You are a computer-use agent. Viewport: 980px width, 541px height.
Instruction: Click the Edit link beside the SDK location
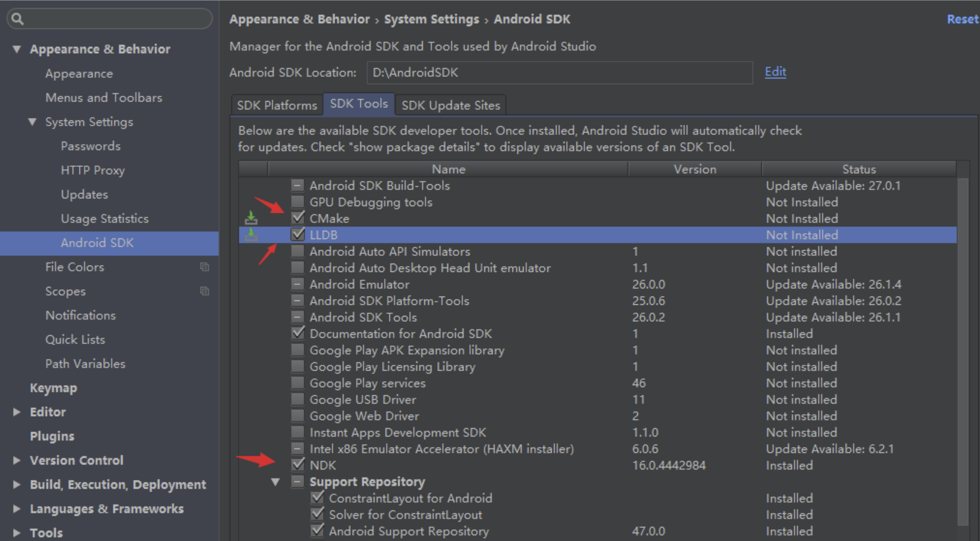[775, 72]
